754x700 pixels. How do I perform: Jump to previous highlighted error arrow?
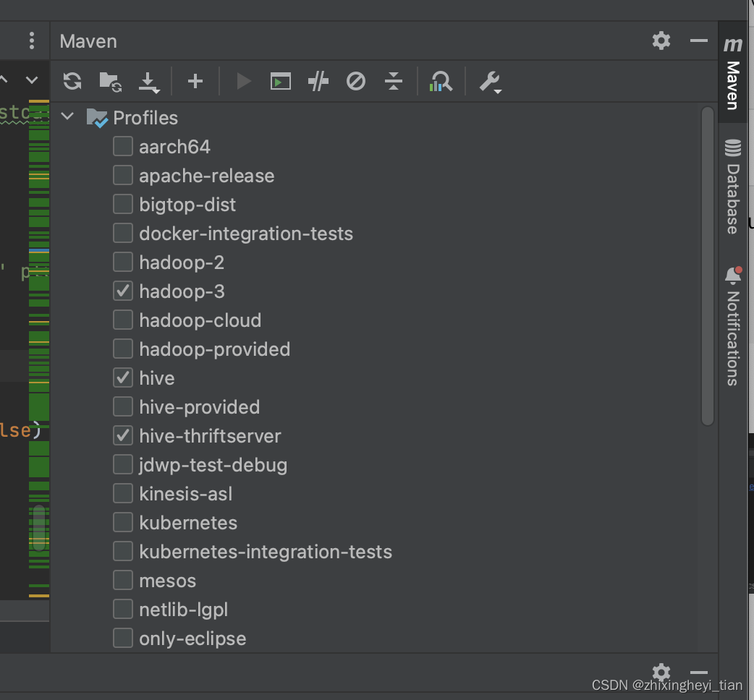[x=4, y=80]
